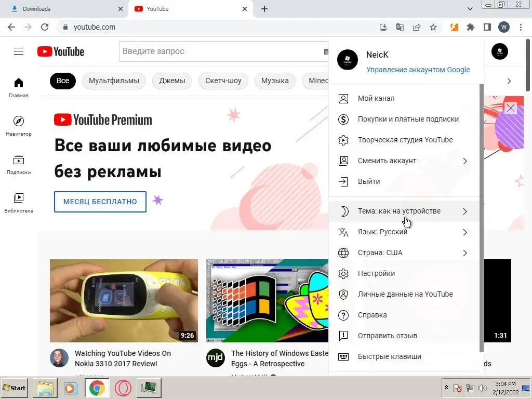Click the translate page icon in address bar
Image resolution: width=532 pixels, height=399 pixels.
(400, 27)
